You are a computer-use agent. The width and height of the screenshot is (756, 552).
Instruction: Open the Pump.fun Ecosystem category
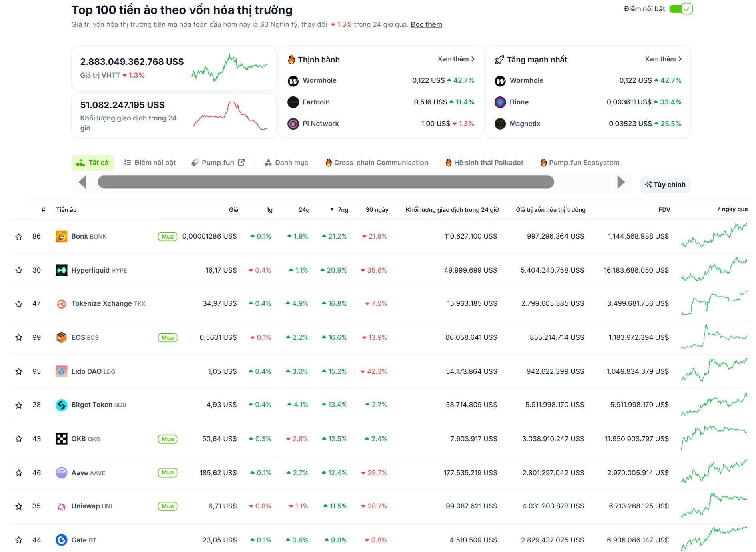tap(580, 163)
